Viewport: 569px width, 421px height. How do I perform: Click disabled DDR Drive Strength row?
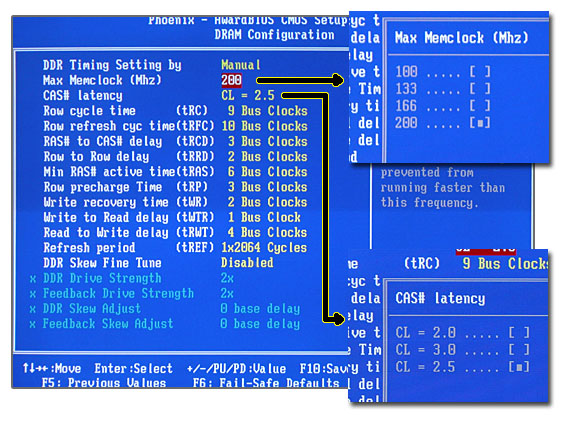pos(132,278)
